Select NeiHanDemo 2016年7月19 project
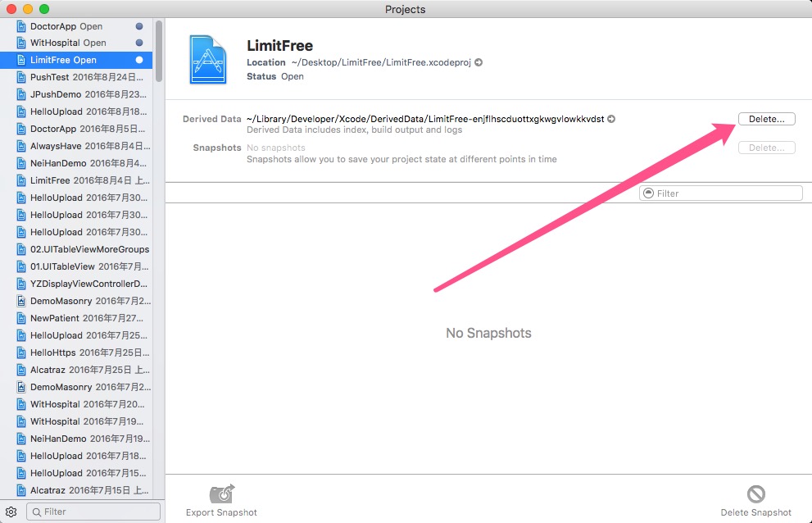The height and width of the screenshot is (523, 812). point(76,439)
